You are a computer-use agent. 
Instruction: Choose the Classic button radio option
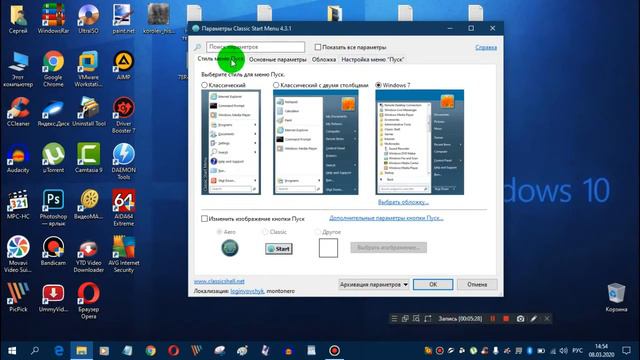coord(265,232)
